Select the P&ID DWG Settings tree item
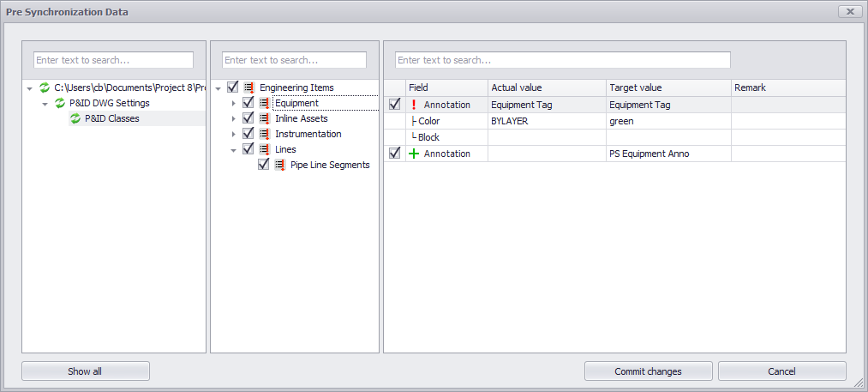This screenshot has width=868, height=392. tap(110, 103)
